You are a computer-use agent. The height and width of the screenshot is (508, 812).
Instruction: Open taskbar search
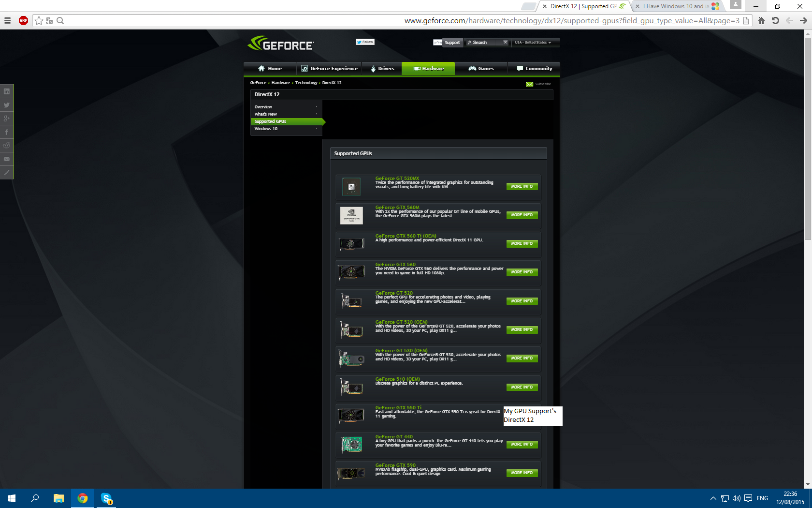point(35,498)
